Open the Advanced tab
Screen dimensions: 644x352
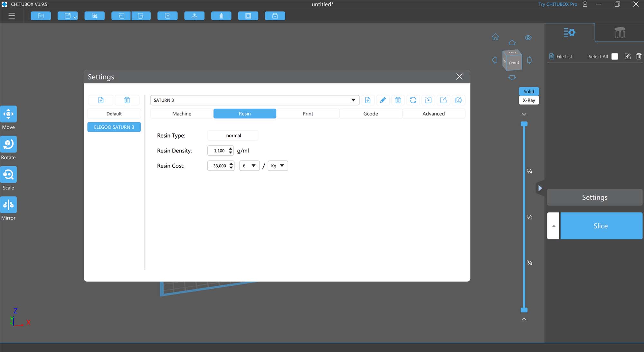(433, 114)
